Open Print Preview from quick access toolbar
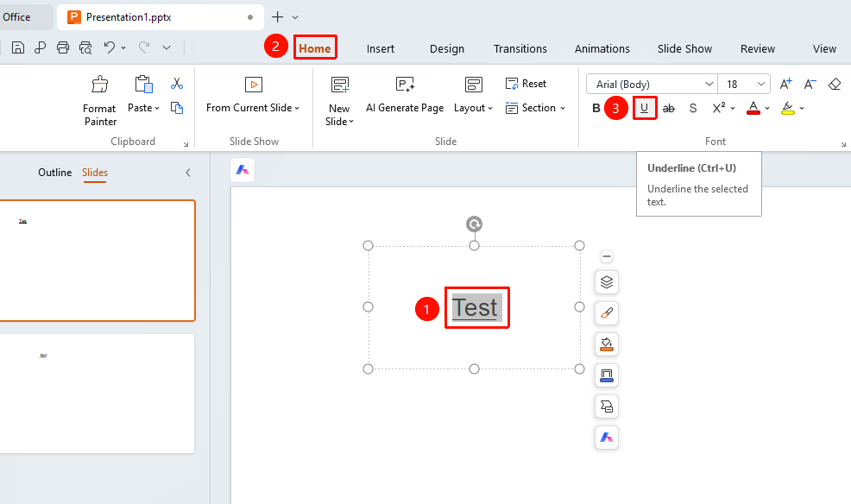The width and height of the screenshot is (851, 504). (x=85, y=47)
